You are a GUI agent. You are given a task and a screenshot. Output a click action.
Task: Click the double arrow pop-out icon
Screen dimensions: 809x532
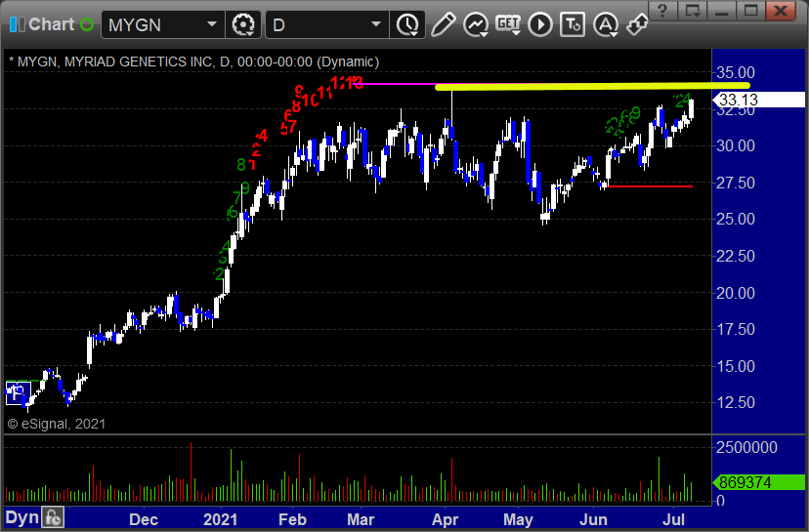[637, 24]
